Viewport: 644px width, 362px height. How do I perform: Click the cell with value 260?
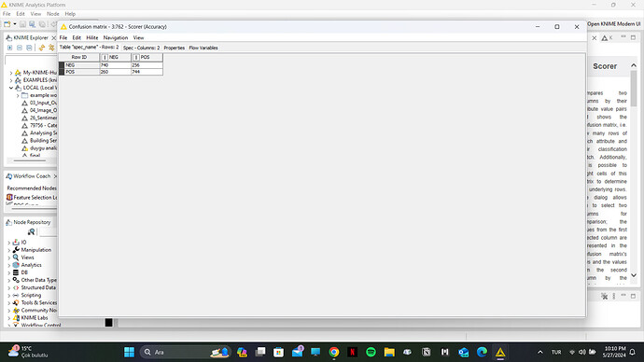[x=116, y=72]
